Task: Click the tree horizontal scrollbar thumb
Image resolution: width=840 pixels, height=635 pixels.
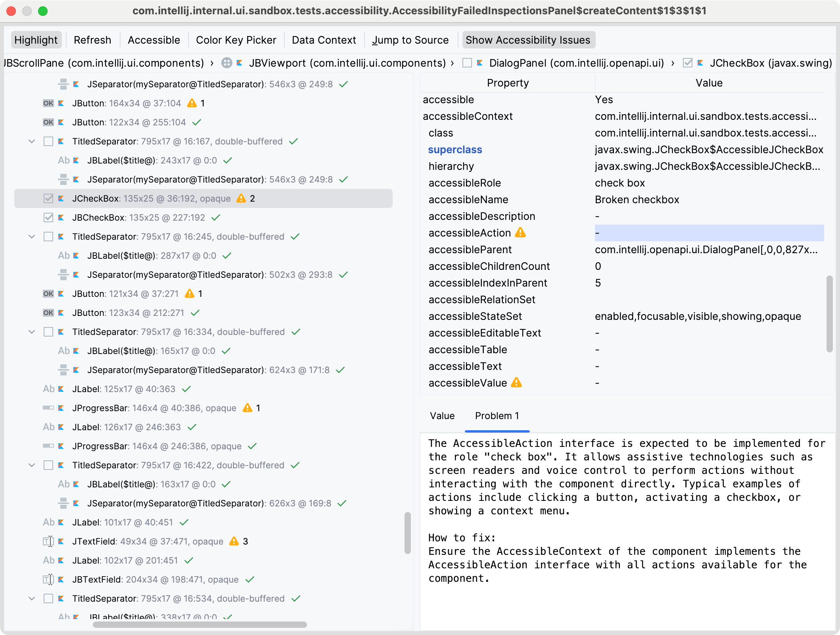Action: click(199, 625)
